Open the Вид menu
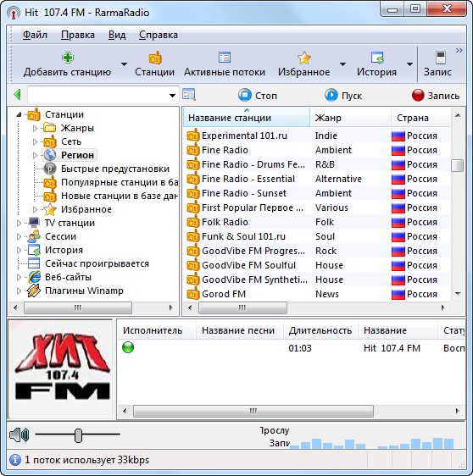Screen dimensions: 473x476 (117, 35)
